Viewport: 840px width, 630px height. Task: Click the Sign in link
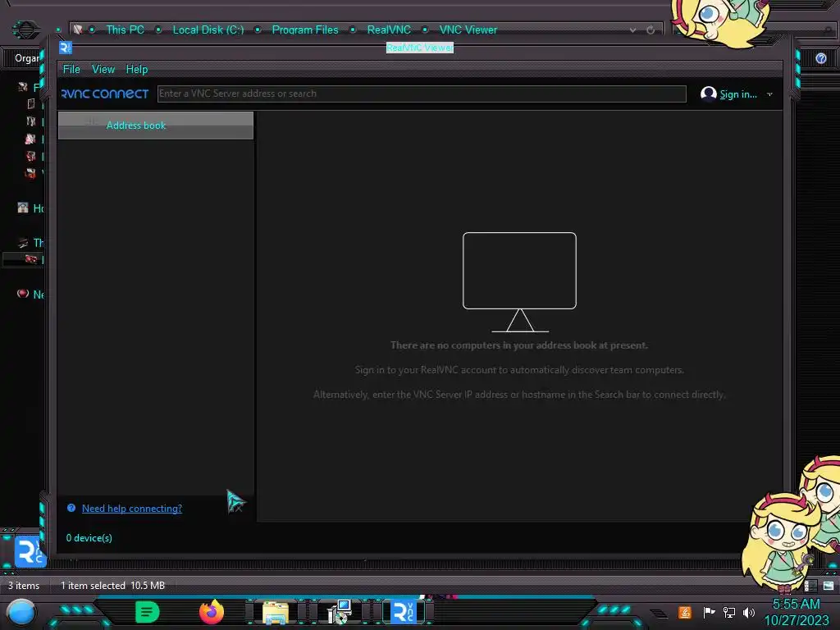737,94
